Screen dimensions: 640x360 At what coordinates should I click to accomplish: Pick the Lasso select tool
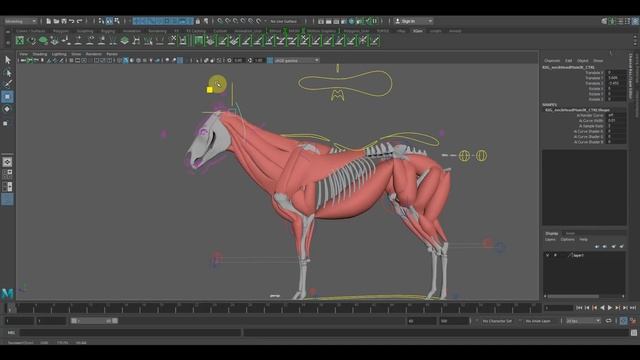coord(7,73)
